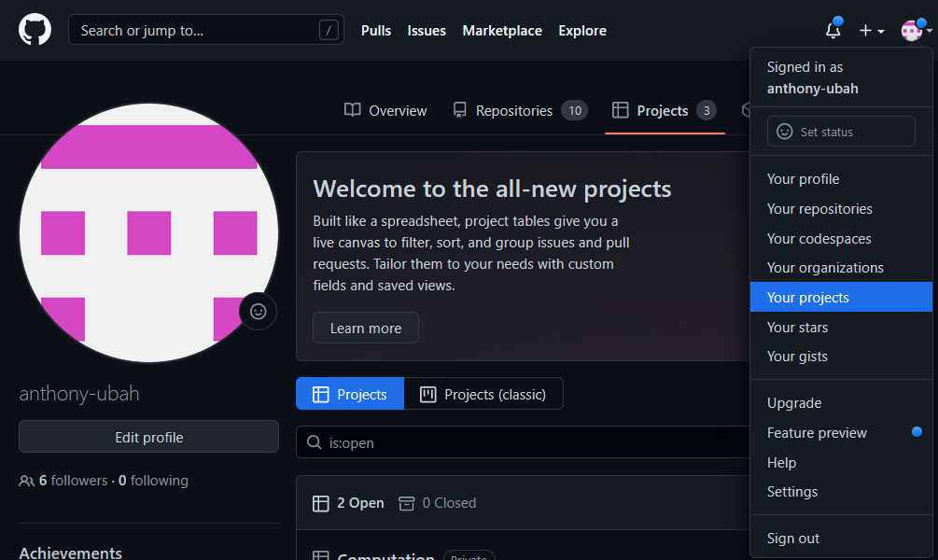938x560 pixels.
Task: Open the Set status field
Action: tap(841, 132)
